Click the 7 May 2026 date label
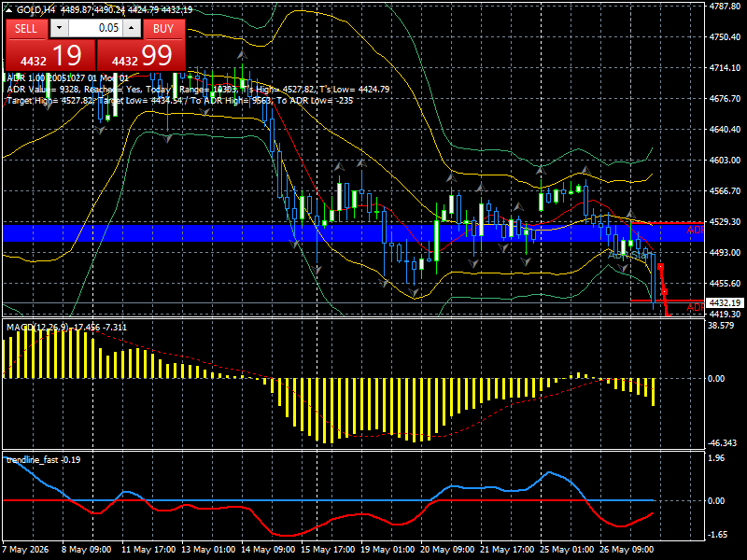 point(26,550)
